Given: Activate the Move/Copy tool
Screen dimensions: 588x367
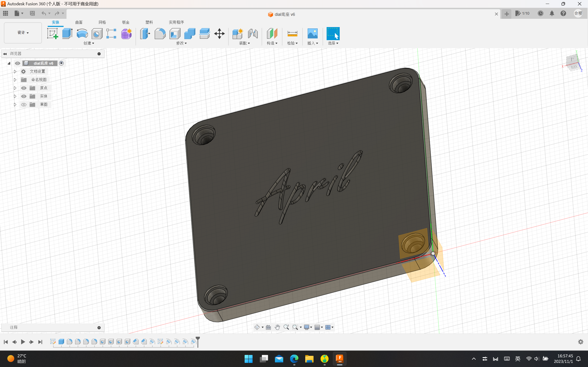Looking at the screenshot, I should [219, 33].
